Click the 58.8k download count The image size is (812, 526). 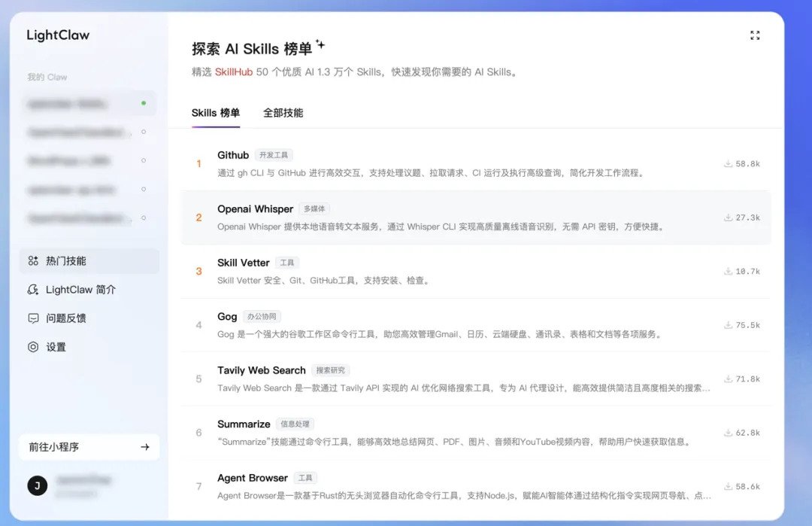click(x=748, y=164)
